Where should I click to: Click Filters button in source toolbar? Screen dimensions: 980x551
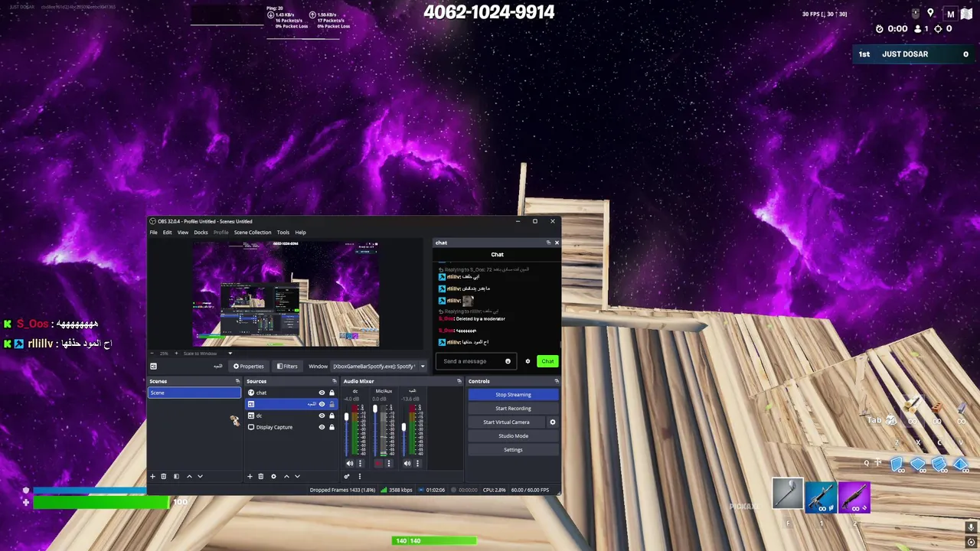[x=287, y=367]
